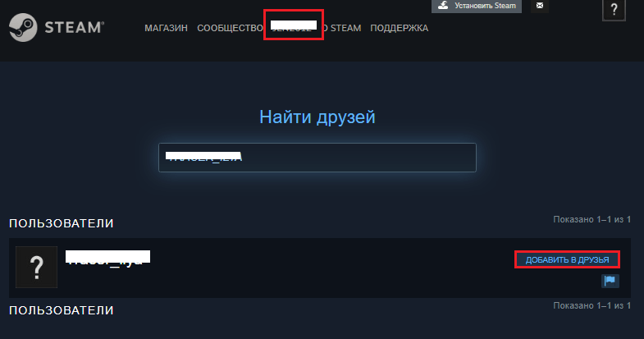
Task: Open the МАГАЗИН menu
Action: (166, 28)
